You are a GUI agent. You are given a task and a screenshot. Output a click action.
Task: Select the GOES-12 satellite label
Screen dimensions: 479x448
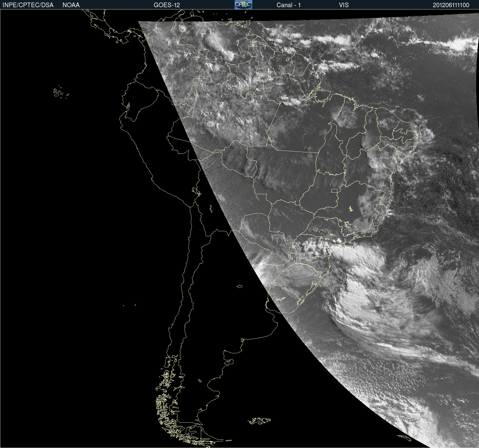pos(167,5)
